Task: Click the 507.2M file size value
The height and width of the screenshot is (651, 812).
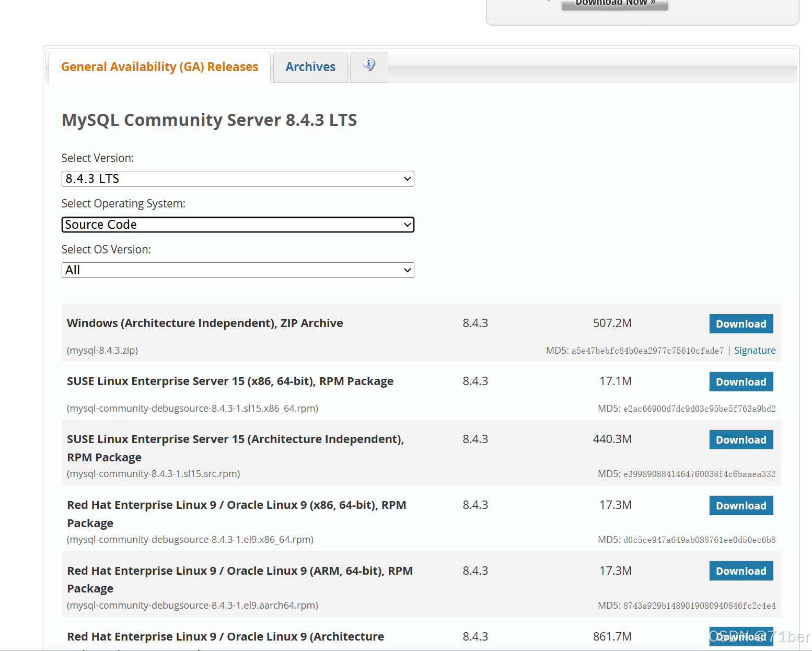Action: click(x=612, y=323)
